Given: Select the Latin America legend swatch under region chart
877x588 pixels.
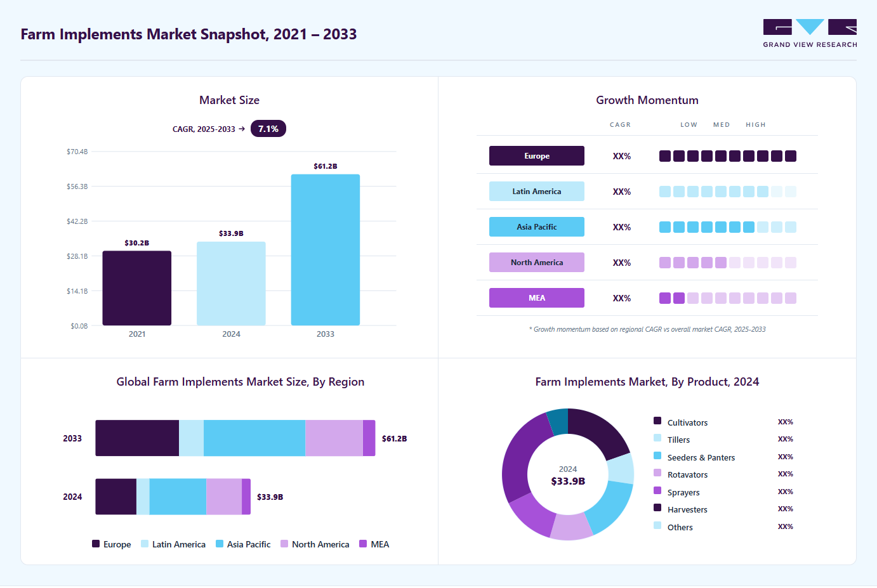Looking at the screenshot, I should 145,544.
